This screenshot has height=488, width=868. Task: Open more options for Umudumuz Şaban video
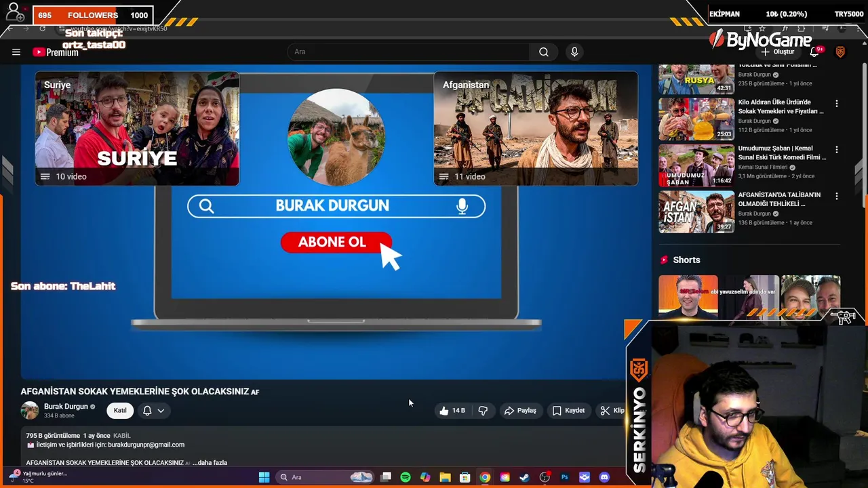(x=836, y=150)
